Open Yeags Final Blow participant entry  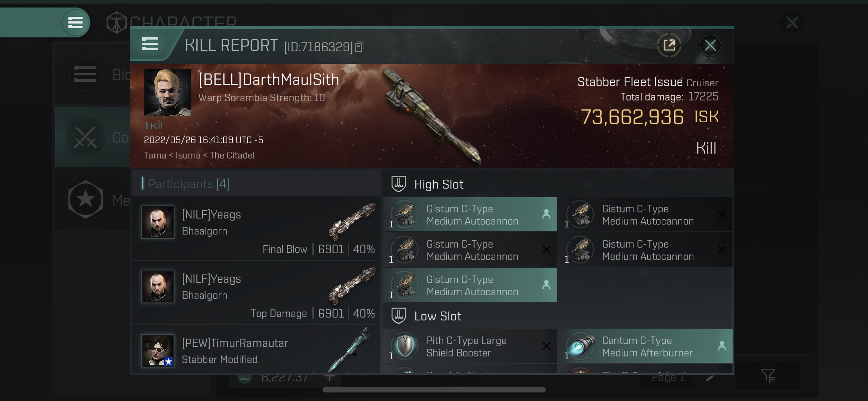(256, 228)
